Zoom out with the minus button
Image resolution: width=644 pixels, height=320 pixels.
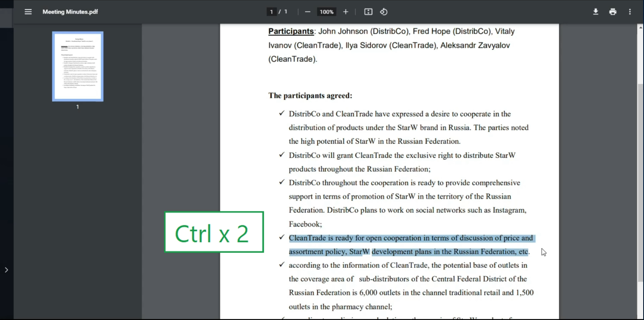tap(308, 12)
